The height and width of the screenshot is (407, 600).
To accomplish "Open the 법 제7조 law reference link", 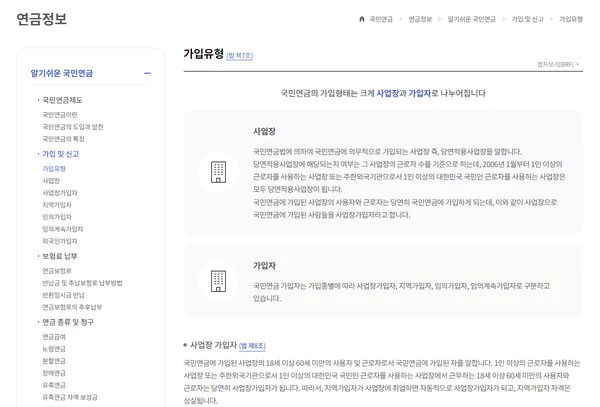I will (x=240, y=55).
